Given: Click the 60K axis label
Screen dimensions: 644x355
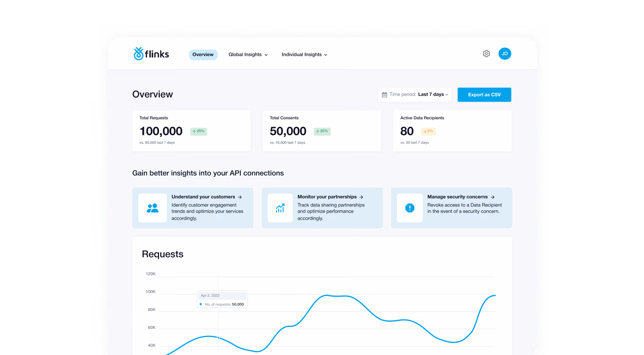Looking at the screenshot, I should pos(152,328).
